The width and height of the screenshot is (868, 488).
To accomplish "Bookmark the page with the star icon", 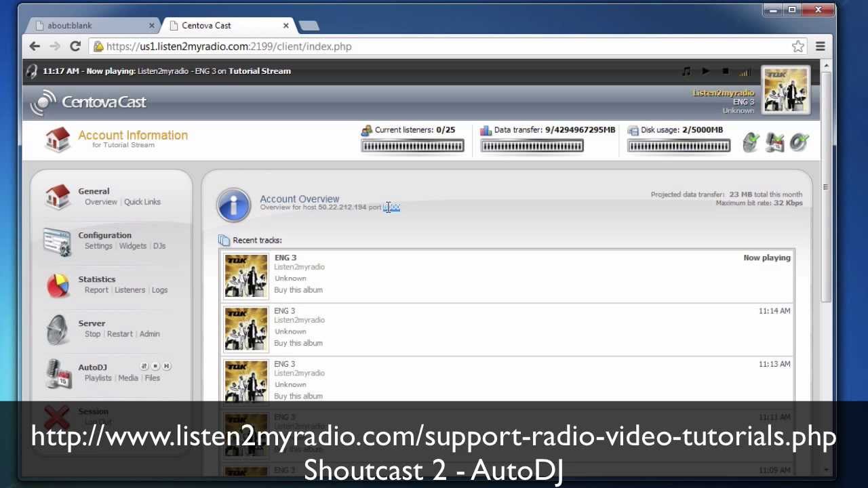I will pos(798,47).
